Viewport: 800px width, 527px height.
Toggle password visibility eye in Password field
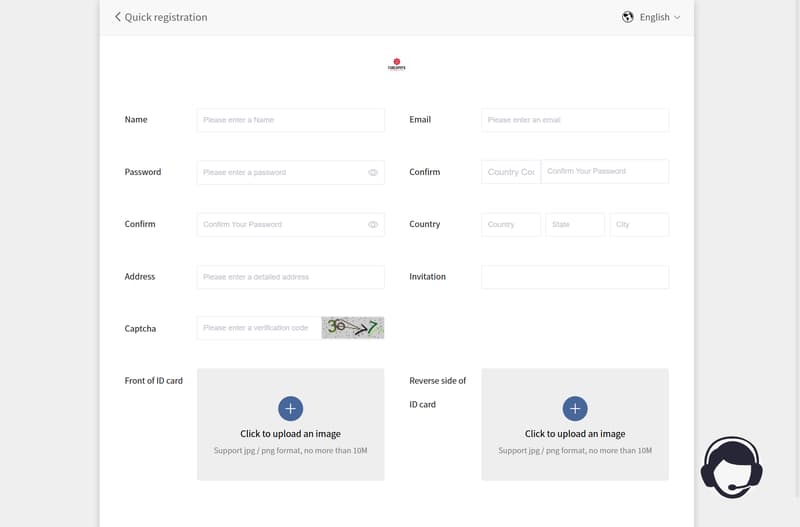pos(373,172)
